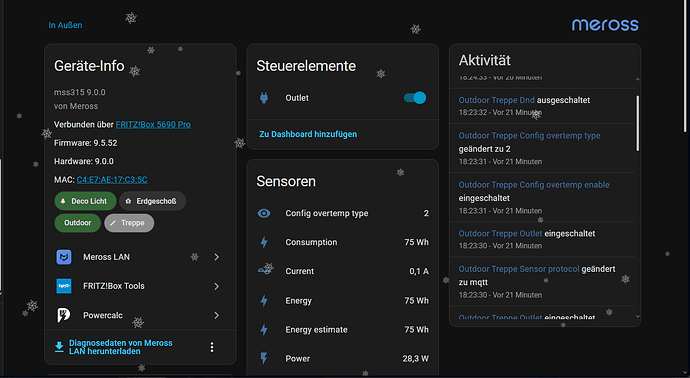Click the Outlet control label
Viewport: 690px width, 378px height.
(x=297, y=98)
